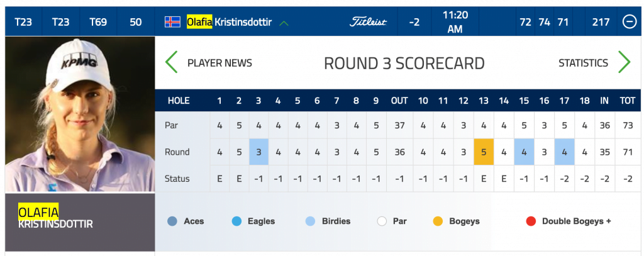
Task: Click the Eagles legend circle
Action: (236, 221)
